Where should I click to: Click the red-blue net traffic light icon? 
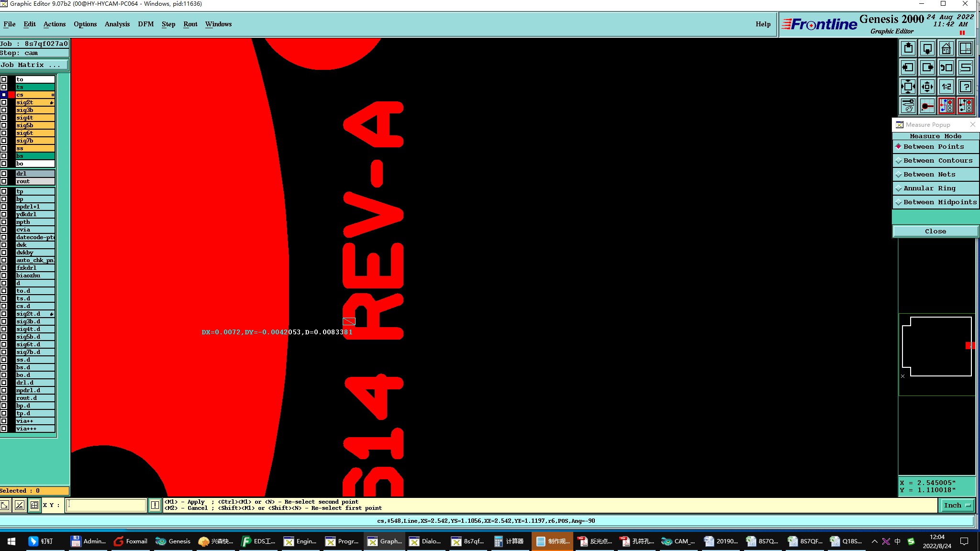[947, 106]
